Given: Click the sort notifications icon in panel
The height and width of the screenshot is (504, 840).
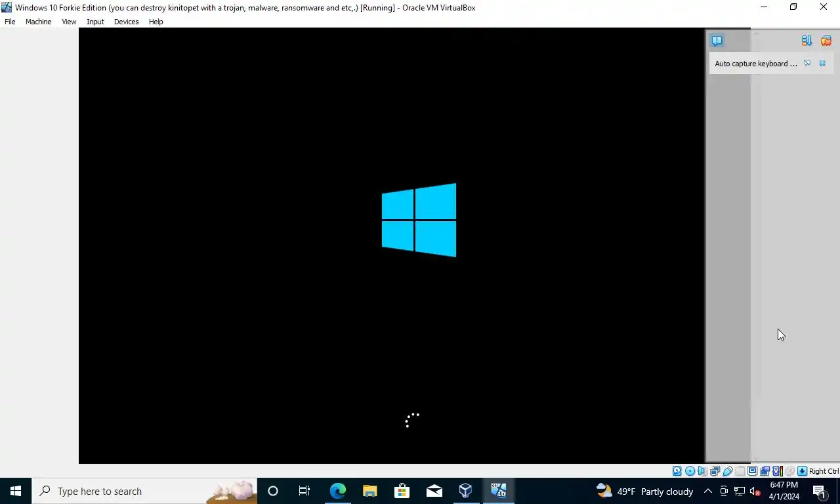Looking at the screenshot, I should (807, 41).
